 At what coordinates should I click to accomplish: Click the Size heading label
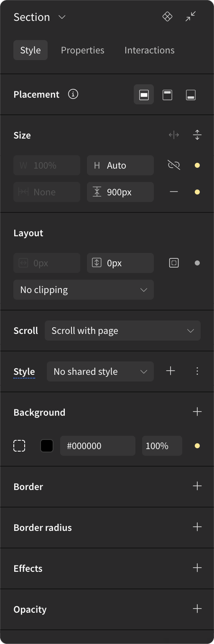22,135
